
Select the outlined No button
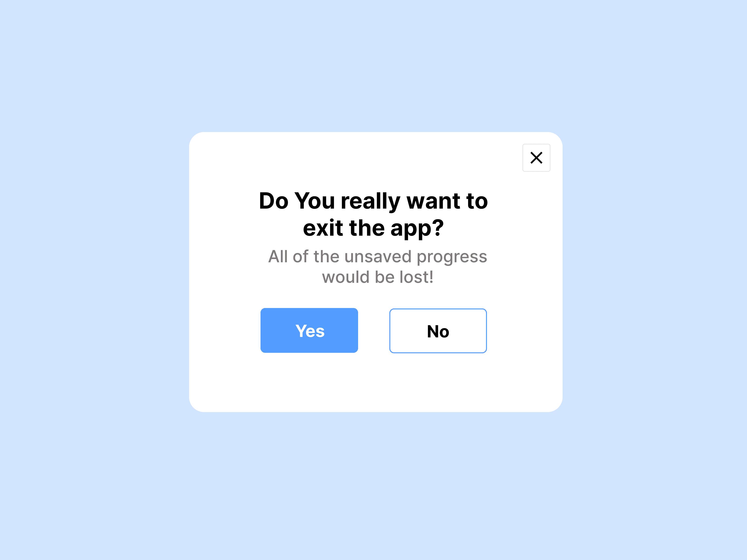438,331
